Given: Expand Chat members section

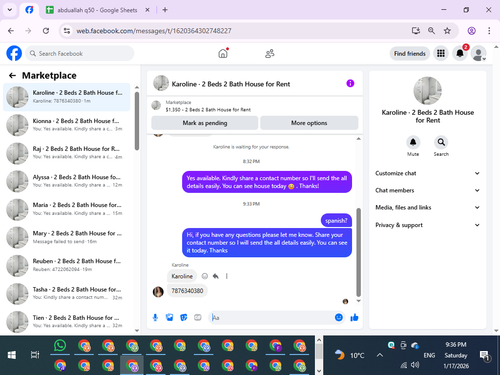Looking at the screenshot, I should point(428,190).
